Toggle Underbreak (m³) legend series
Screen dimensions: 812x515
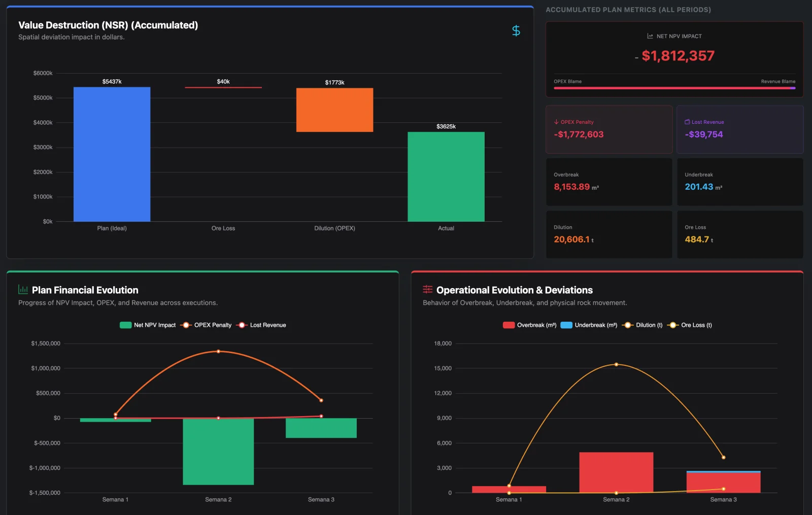tap(589, 325)
